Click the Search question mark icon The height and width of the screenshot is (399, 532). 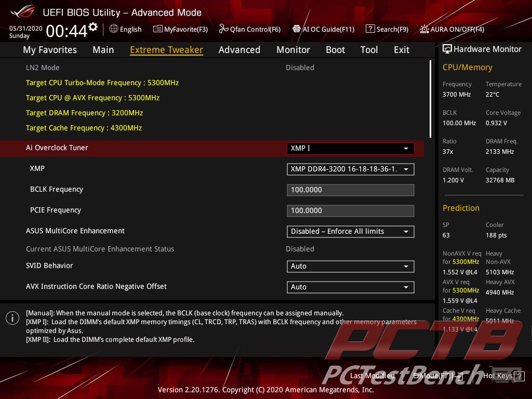370,29
